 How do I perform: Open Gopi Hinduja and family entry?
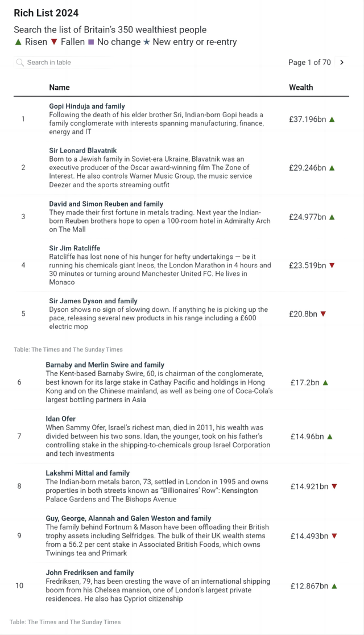[87, 106]
